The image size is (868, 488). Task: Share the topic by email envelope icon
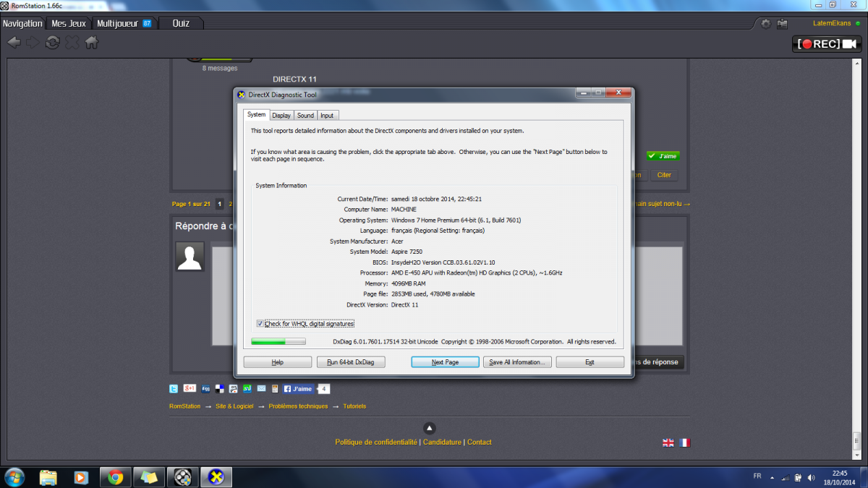261,388
